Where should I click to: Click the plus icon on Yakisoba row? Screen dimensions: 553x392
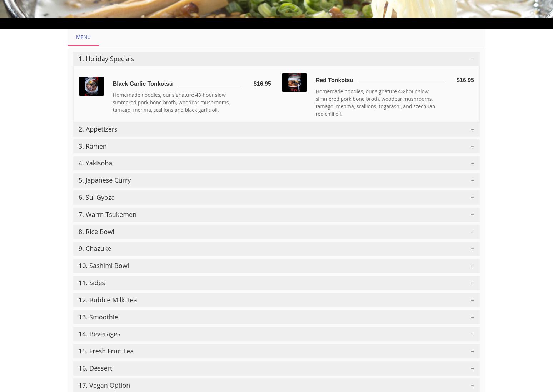coord(472,163)
